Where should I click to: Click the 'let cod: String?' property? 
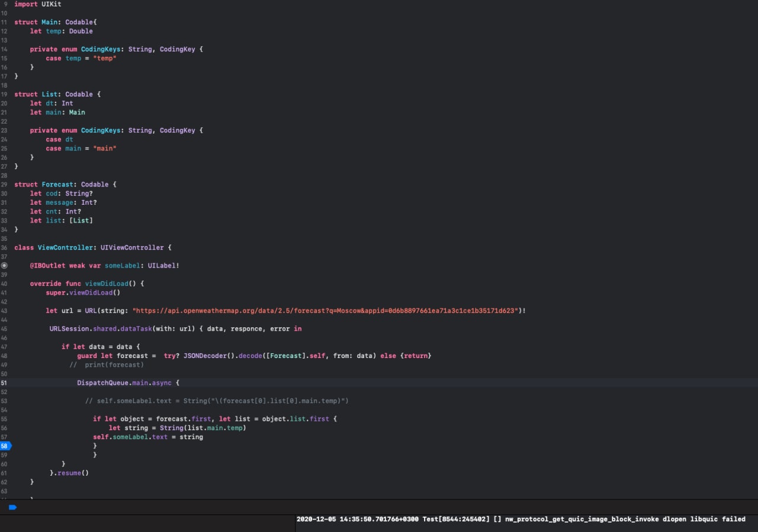62,194
